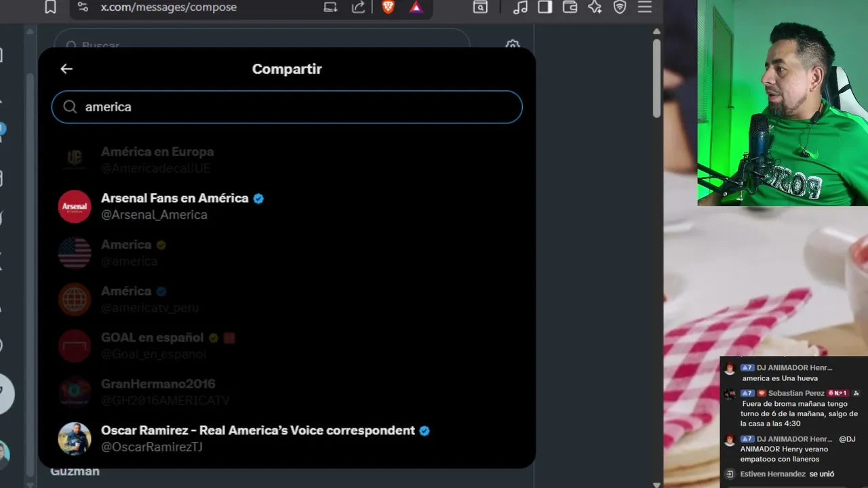This screenshot has width=868, height=488.
Task: Click chat message "america es Una hueva"
Action: coord(780,378)
